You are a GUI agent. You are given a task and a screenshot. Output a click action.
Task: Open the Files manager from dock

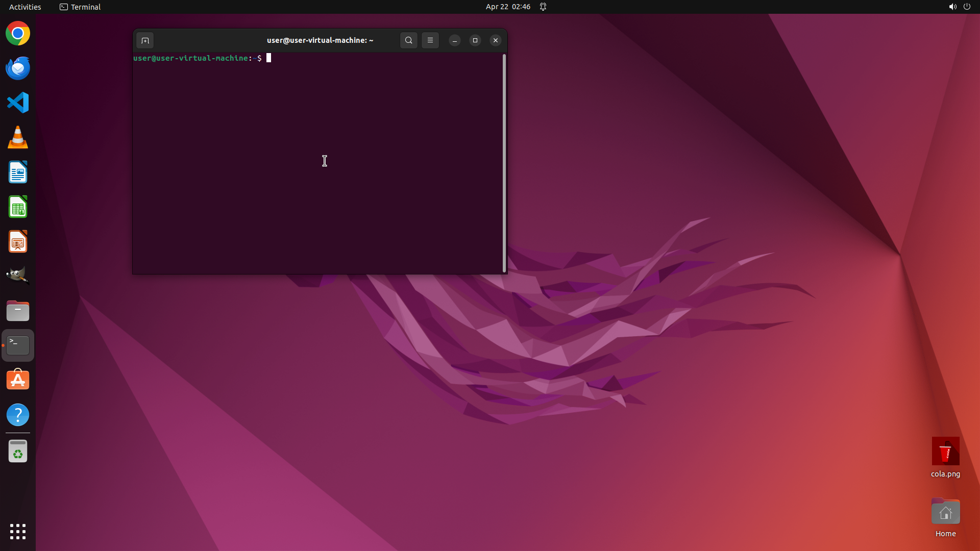[x=18, y=311]
